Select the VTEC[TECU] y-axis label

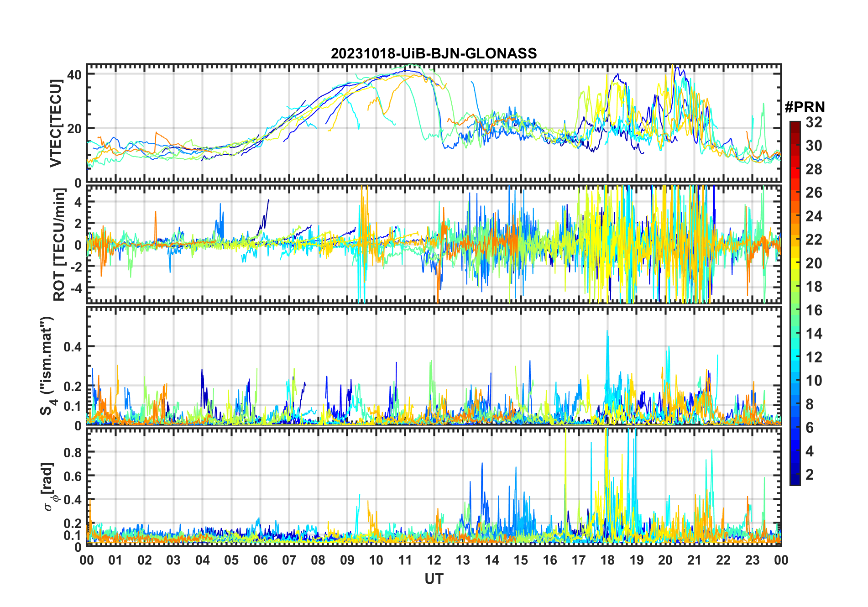(56, 123)
